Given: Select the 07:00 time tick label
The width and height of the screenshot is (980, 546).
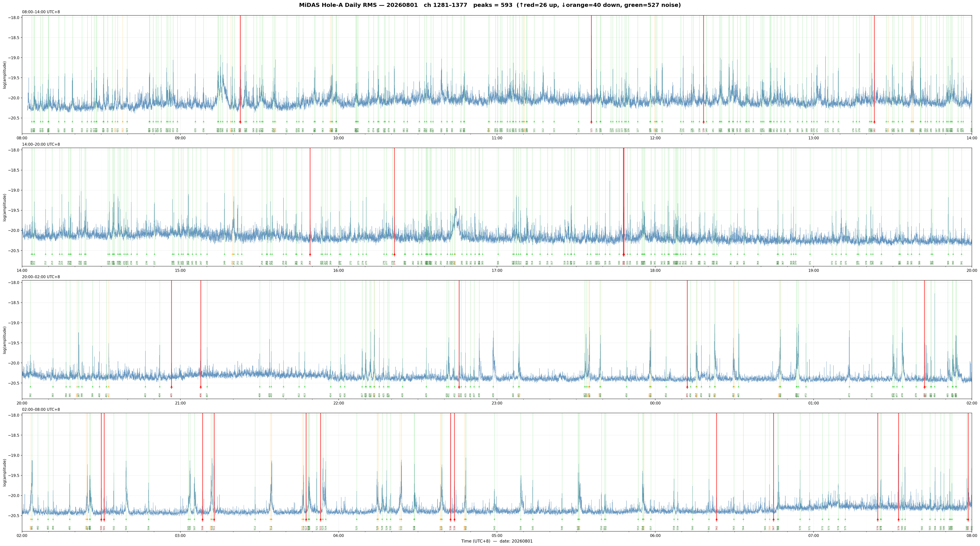Looking at the screenshot, I should pyautogui.click(x=813, y=536).
